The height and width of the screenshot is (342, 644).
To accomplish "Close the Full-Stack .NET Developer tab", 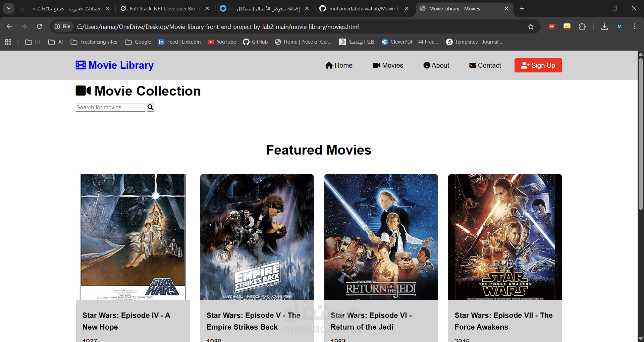I will [x=207, y=8].
